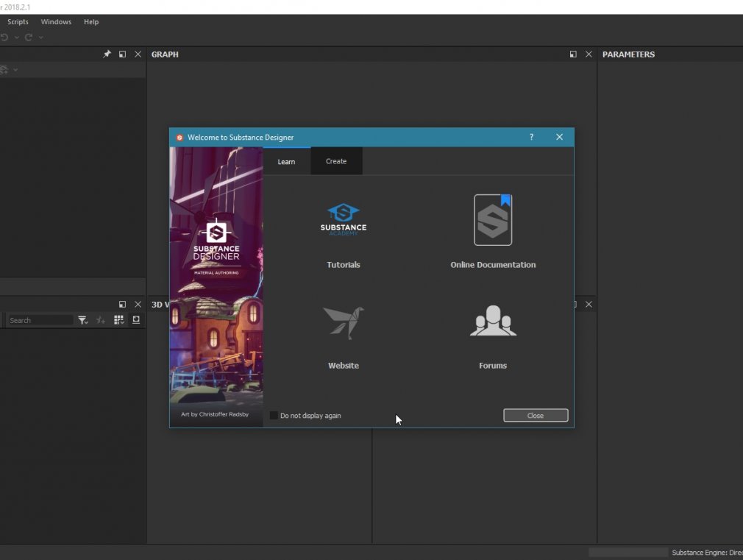This screenshot has height=560, width=743.
Task: Expand the Explorer toolbar package dropdown arrow
Action: pyautogui.click(x=15, y=70)
